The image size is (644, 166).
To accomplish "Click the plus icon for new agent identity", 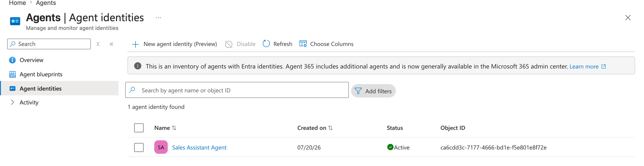I will pyautogui.click(x=135, y=44).
